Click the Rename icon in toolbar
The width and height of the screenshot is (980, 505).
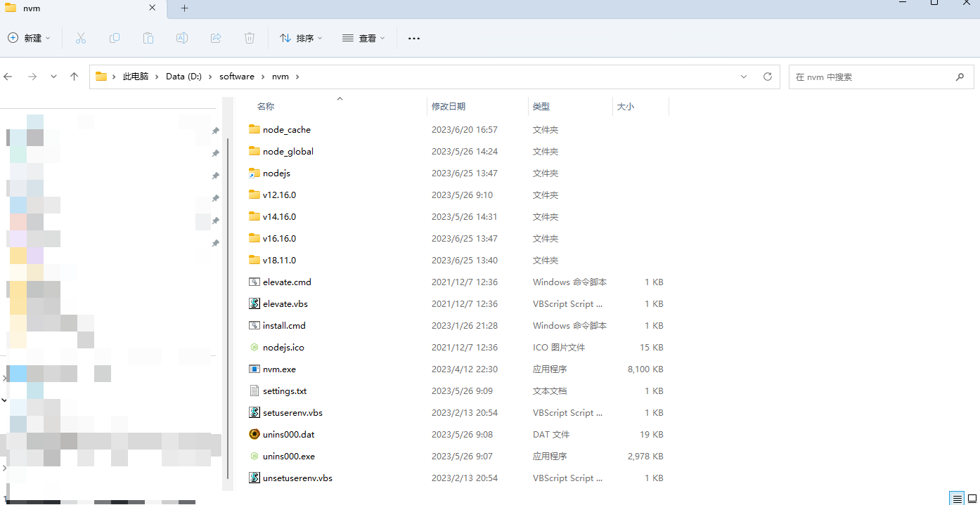182,38
